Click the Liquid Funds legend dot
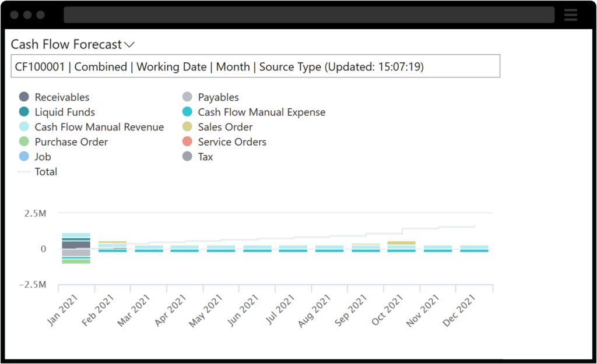Image resolution: width=597 pixels, height=364 pixels. (24, 111)
